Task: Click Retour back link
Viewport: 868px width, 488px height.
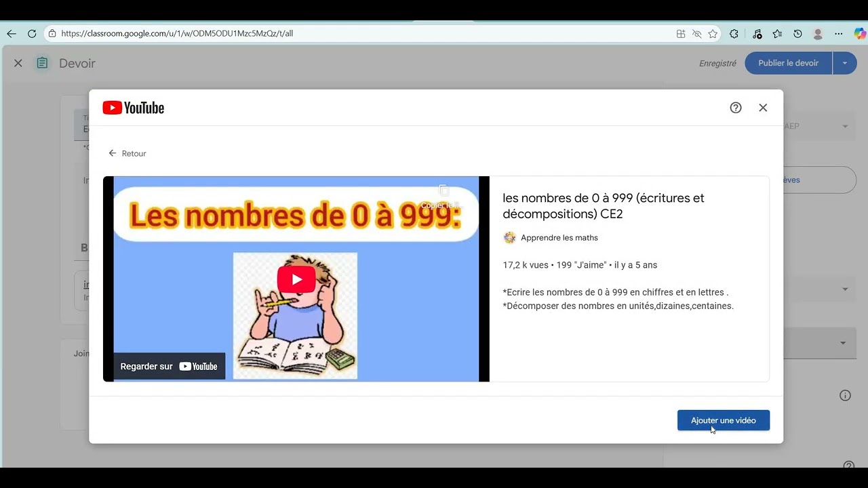Action: (127, 154)
